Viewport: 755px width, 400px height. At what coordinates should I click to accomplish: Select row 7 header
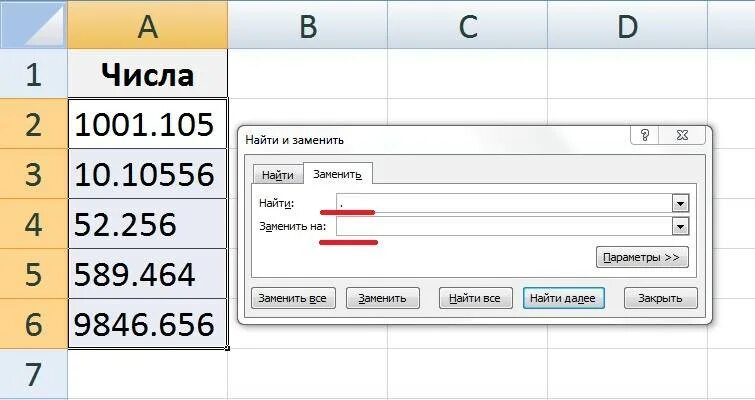(33, 374)
